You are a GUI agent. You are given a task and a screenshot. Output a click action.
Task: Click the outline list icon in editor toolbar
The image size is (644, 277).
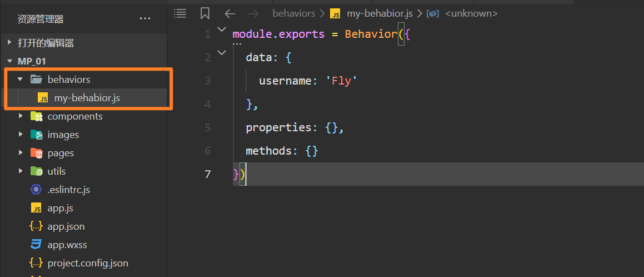180,13
